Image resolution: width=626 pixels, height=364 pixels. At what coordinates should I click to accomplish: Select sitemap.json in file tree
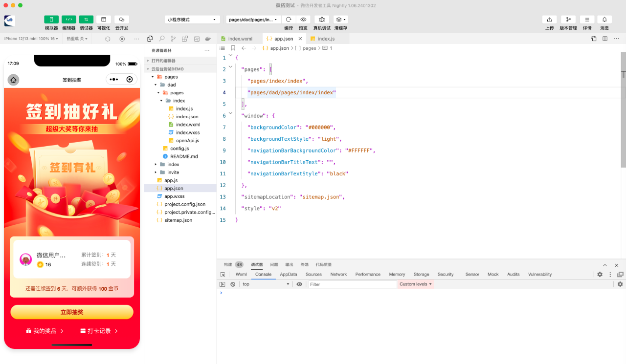tap(180, 220)
